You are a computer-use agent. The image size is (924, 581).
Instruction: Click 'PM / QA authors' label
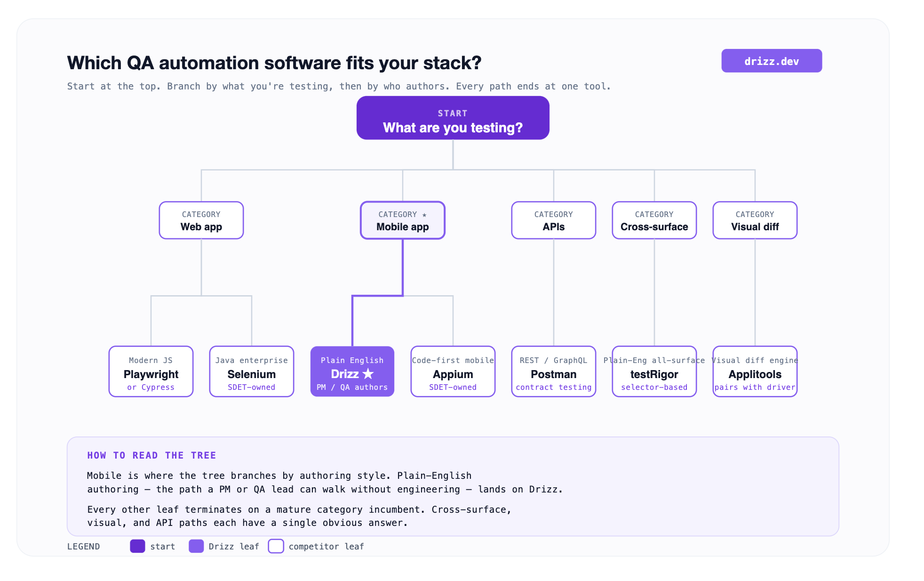[x=352, y=387]
